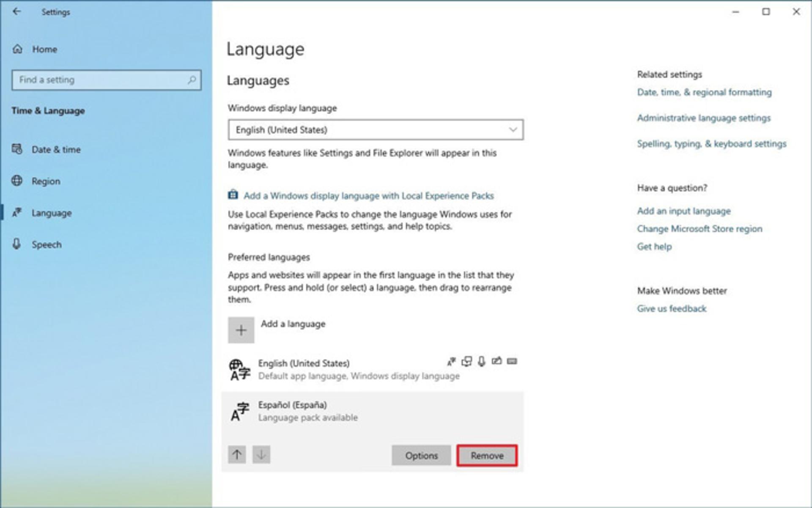The image size is (812, 508).
Task: Click the Microsoft Store bag icon
Action: (233, 195)
